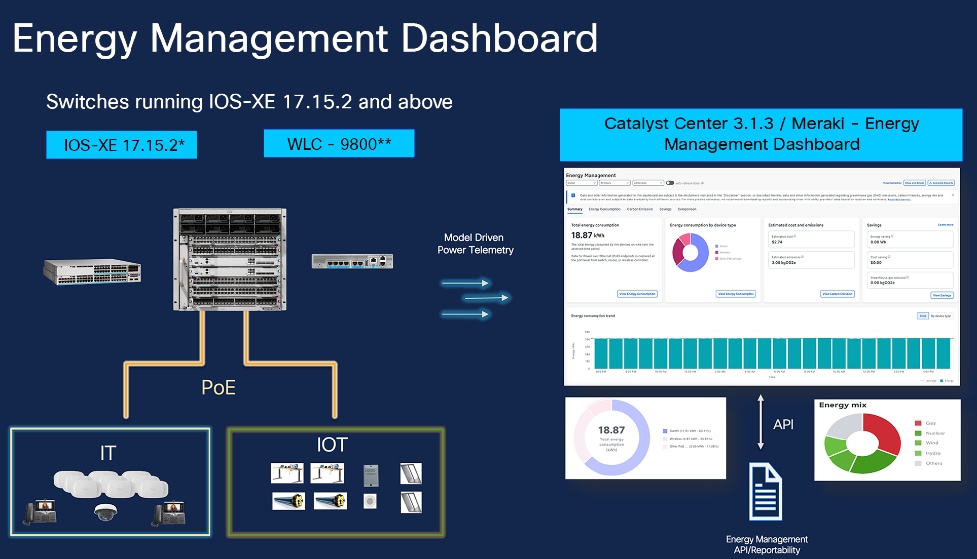Click the red Gas swatch in Energy mix

click(918, 423)
